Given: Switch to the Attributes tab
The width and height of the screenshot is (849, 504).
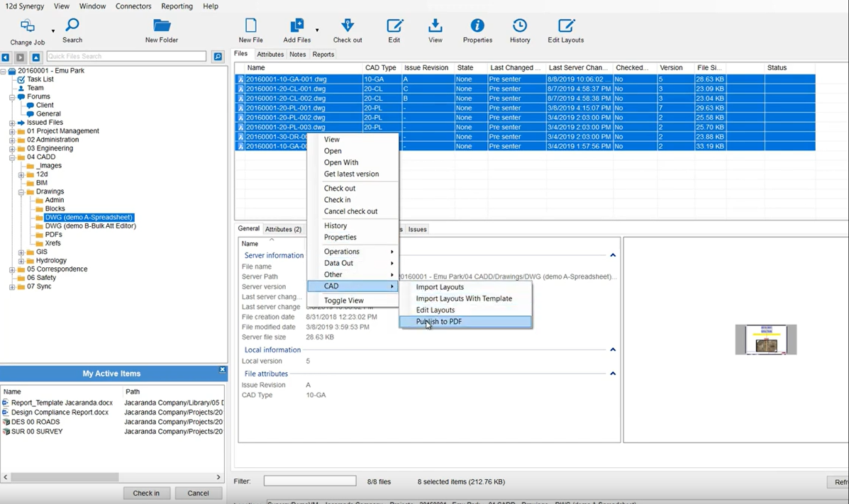Looking at the screenshot, I should [270, 55].
